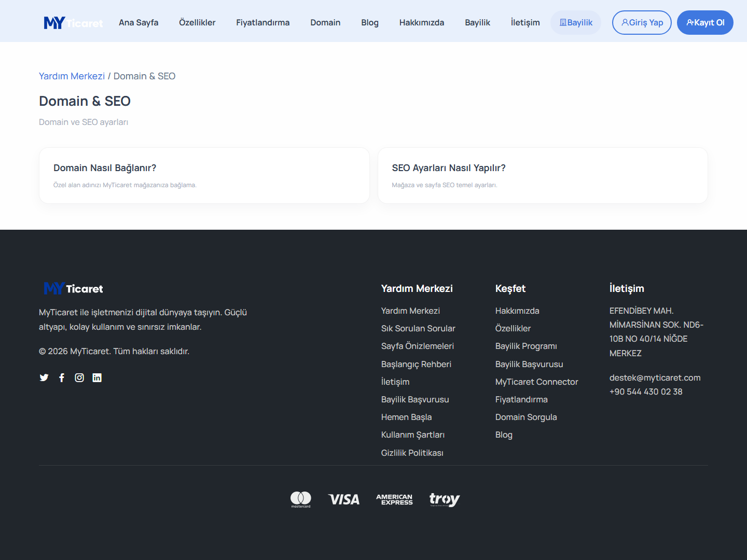Viewport: 747px width, 560px height.
Task: Open Başlangıç Rehberi footer link
Action: click(x=416, y=364)
